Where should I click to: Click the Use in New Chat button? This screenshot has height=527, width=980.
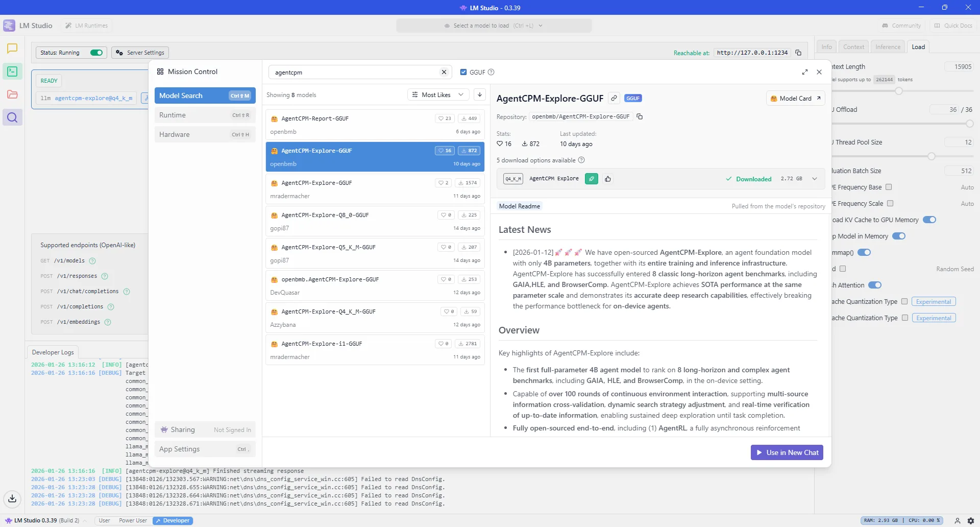tap(787, 452)
